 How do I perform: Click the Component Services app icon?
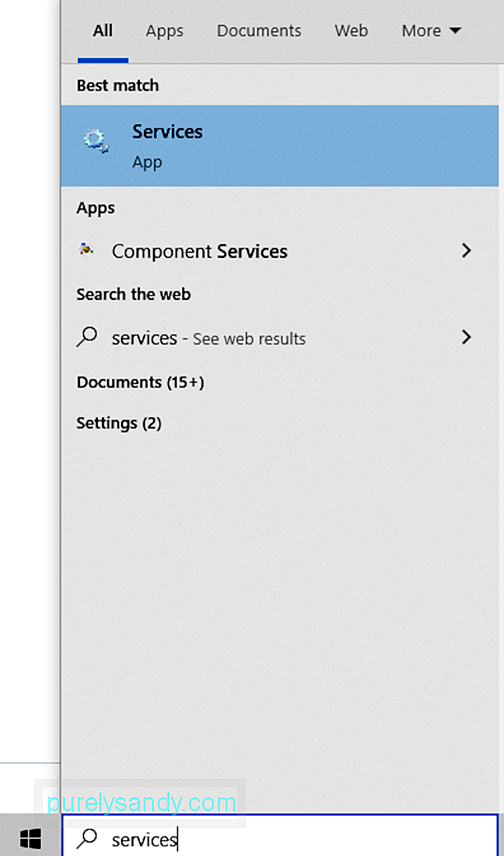86,249
